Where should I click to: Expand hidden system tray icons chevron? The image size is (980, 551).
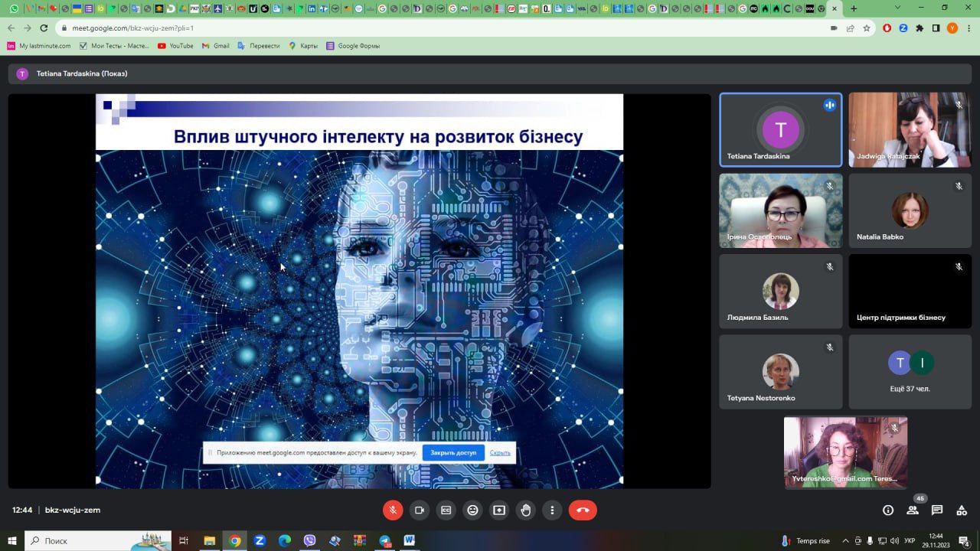point(845,541)
